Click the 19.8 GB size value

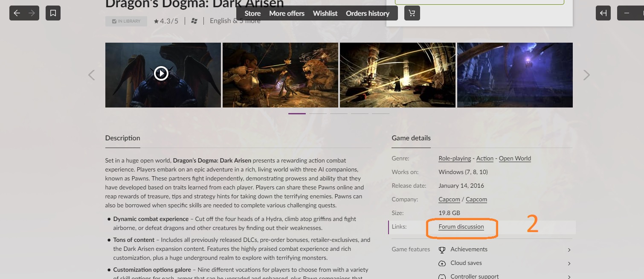(x=449, y=213)
